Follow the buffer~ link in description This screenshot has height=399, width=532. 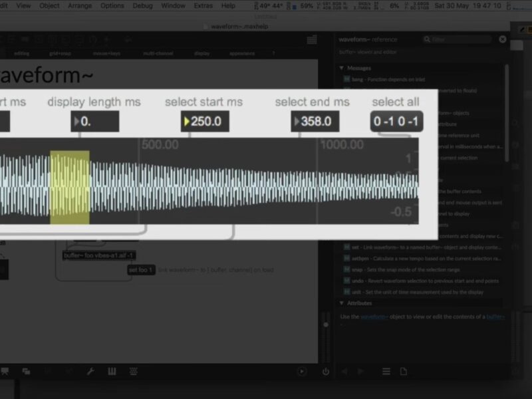tap(494, 317)
